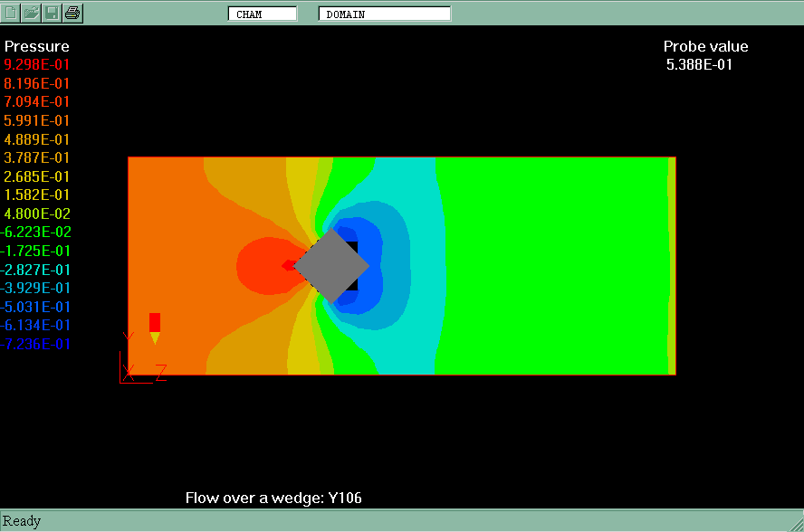Click the Ready status bar text

[22, 521]
